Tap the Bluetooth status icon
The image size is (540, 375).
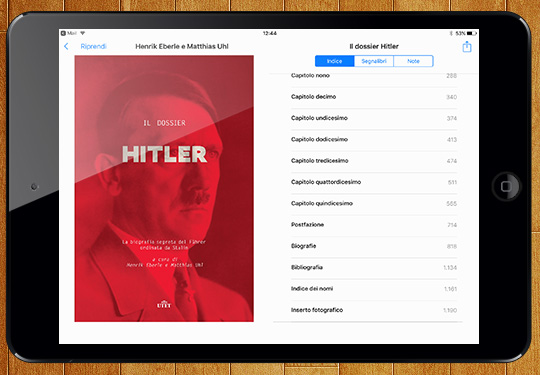click(451, 33)
